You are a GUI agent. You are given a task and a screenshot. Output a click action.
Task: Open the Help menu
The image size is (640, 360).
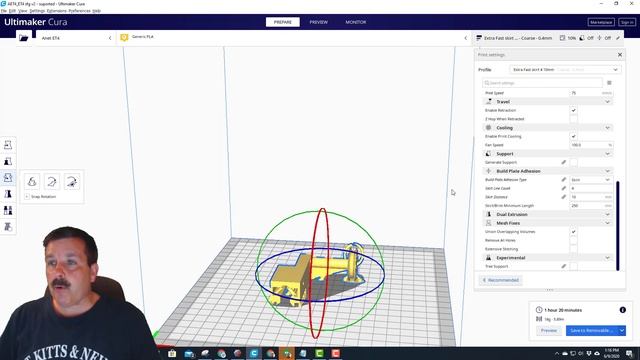click(x=96, y=11)
